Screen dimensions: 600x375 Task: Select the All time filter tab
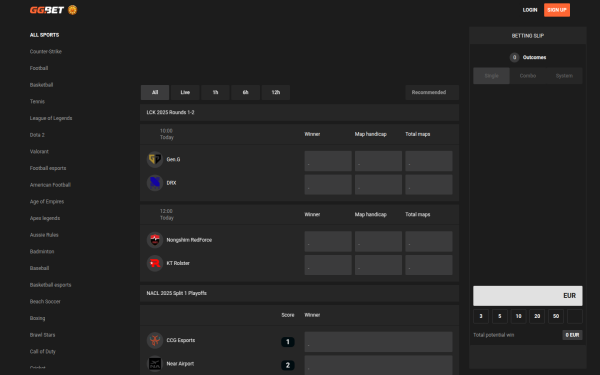pyautogui.click(x=155, y=92)
